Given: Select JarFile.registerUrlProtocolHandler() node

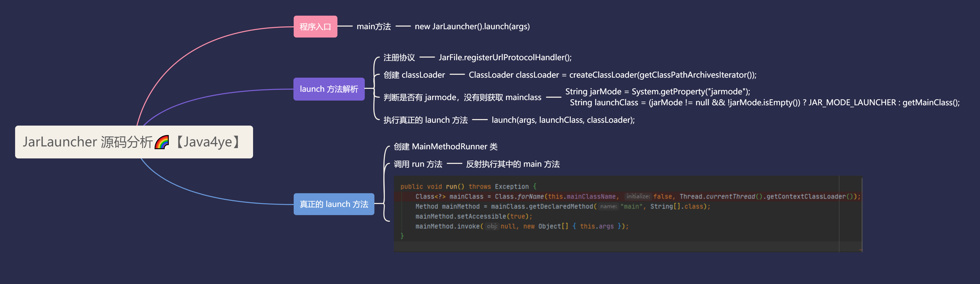Looking at the screenshot, I should click(505, 58).
